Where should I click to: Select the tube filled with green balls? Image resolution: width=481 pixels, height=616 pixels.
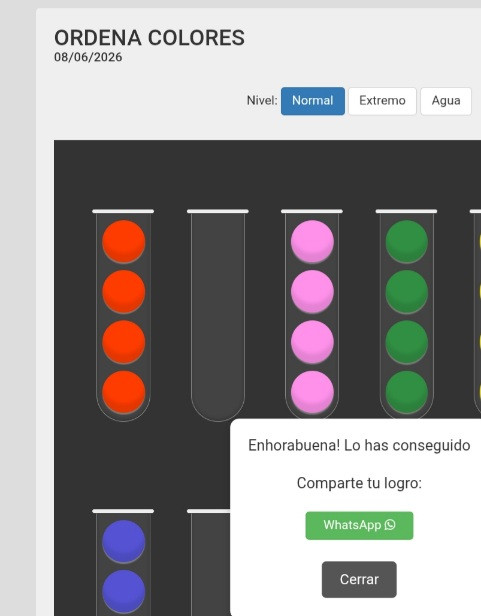click(x=406, y=315)
